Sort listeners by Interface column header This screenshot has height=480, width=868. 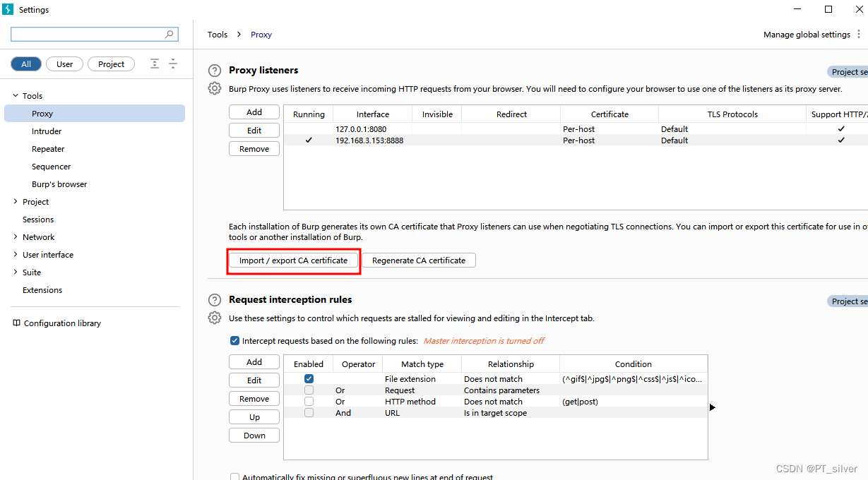pos(373,114)
